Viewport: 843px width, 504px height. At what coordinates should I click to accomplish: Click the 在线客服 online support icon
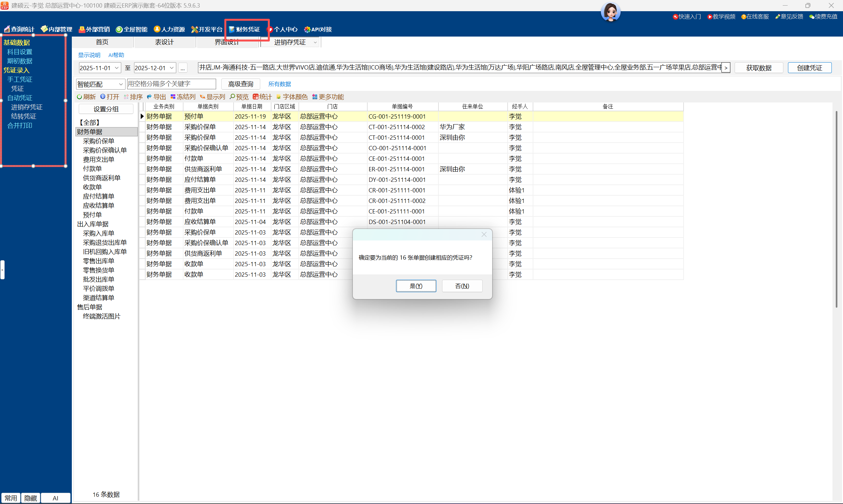tap(744, 17)
